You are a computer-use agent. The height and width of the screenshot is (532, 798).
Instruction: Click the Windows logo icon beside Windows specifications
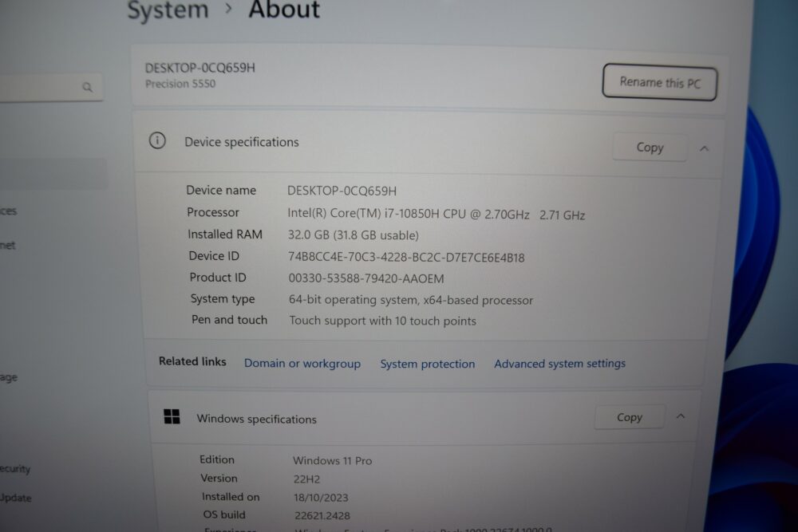point(172,416)
